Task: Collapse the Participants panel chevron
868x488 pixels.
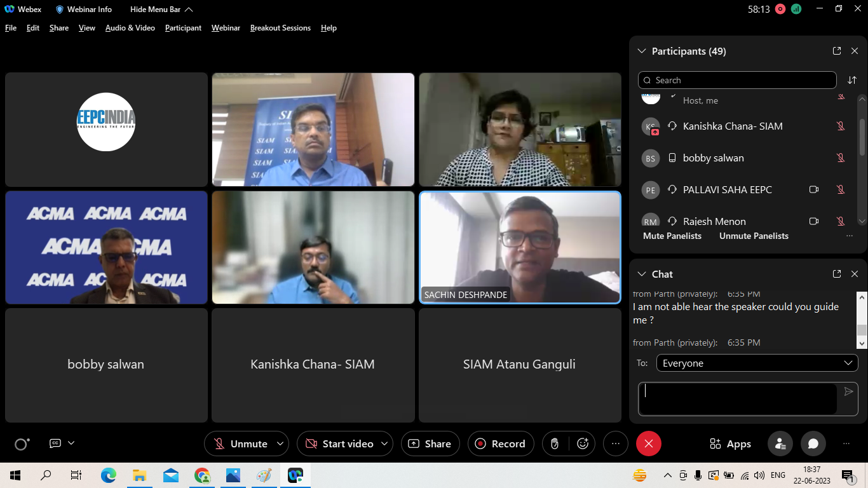Action: point(641,51)
